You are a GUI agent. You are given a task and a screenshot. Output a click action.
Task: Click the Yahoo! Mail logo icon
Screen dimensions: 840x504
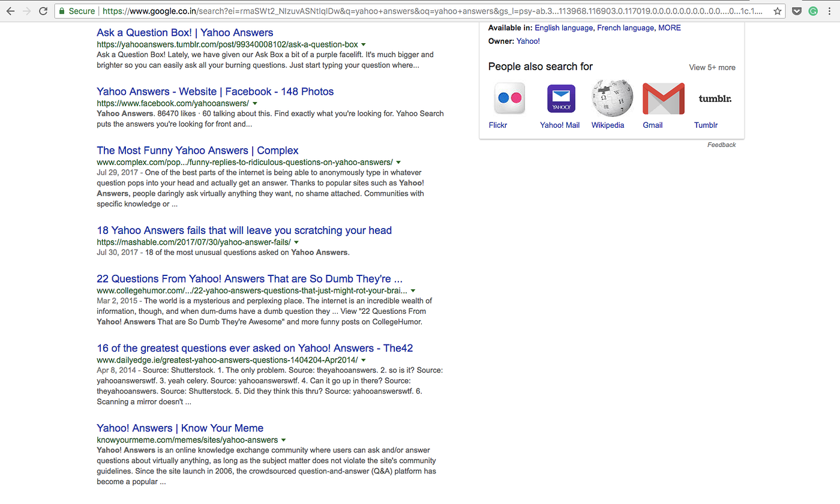(x=561, y=98)
